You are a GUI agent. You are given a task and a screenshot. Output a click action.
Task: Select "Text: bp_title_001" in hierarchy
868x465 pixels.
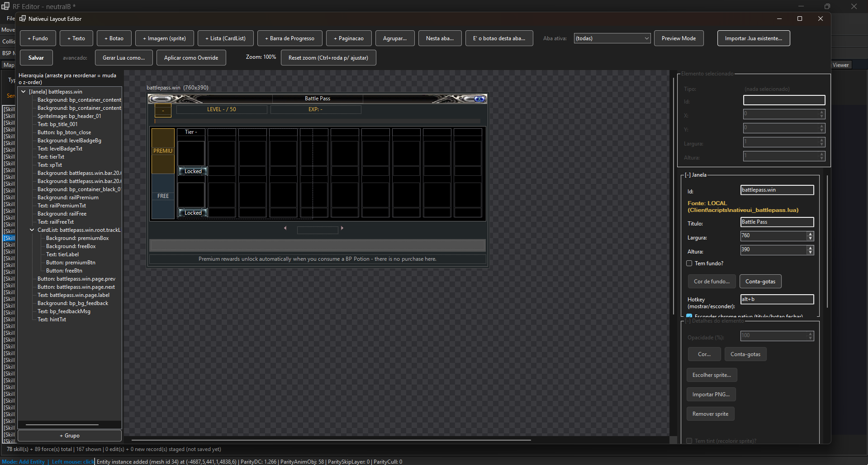coord(57,124)
